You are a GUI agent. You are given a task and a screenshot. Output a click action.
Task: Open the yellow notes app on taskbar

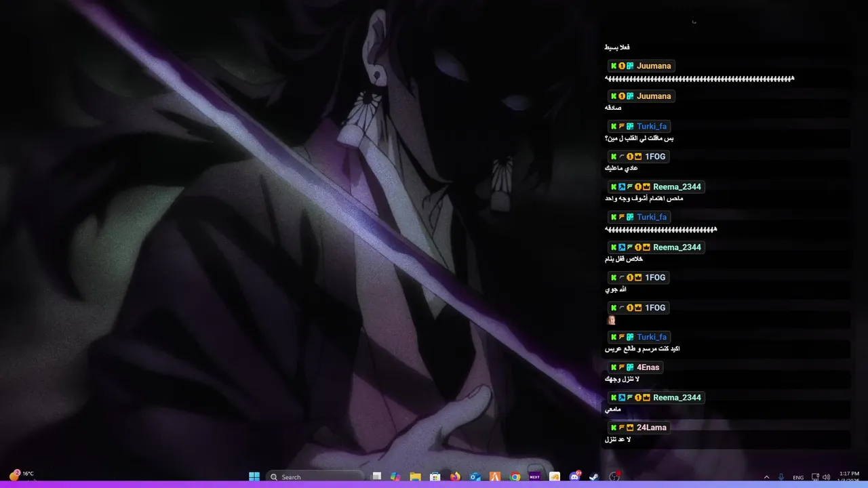[x=555, y=476]
